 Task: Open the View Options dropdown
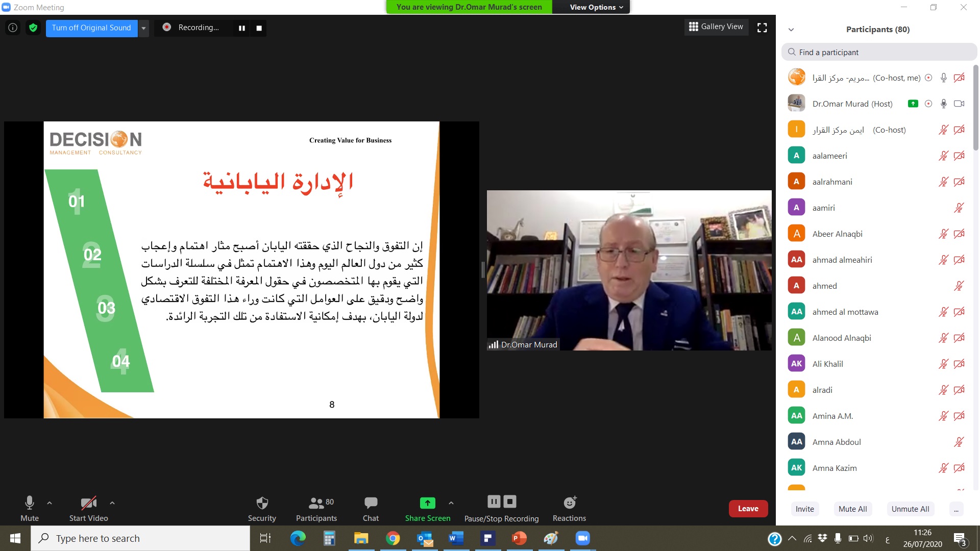pyautogui.click(x=596, y=7)
